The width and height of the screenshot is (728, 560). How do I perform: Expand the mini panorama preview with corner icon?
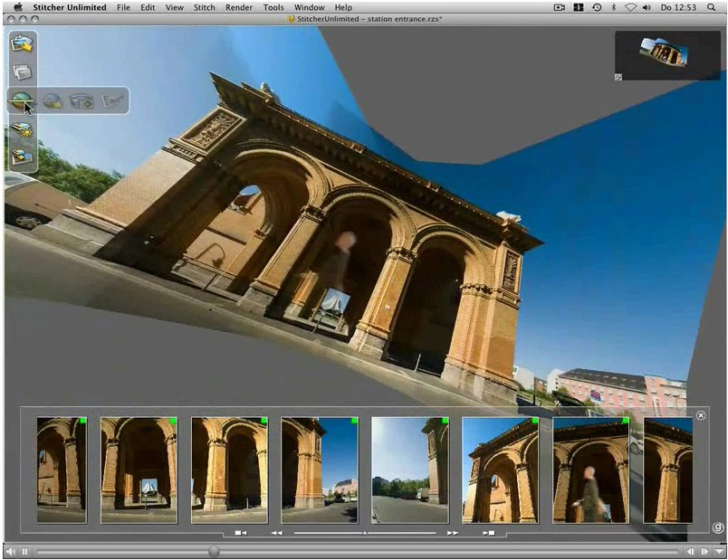tap(618, 77)
